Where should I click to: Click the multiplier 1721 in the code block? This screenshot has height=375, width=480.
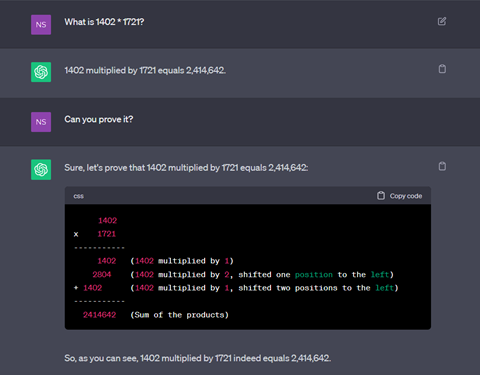pyautogui.click(x=107, y=234)
